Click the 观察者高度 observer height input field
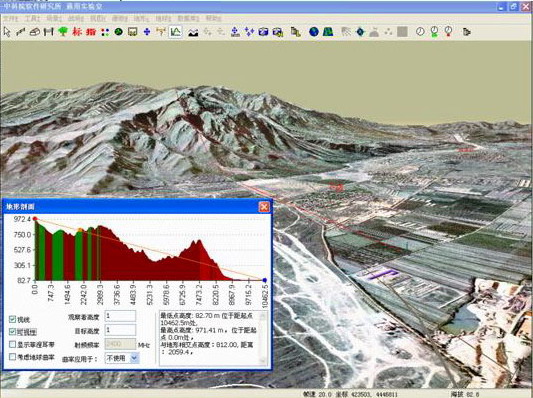The width and height of the screenshot is (533, 398). click(120, 316)
